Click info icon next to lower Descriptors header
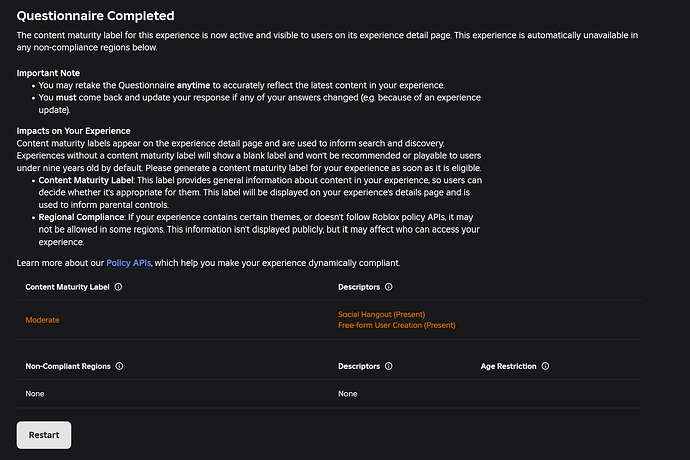The height and width of the screenshot is (460, 690). (389, 366)
